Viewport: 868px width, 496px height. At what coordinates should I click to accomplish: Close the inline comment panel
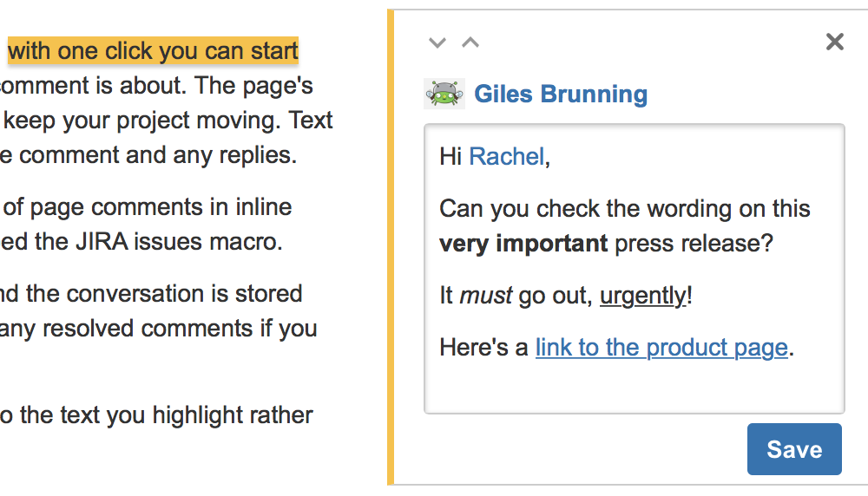coord(834,42)
